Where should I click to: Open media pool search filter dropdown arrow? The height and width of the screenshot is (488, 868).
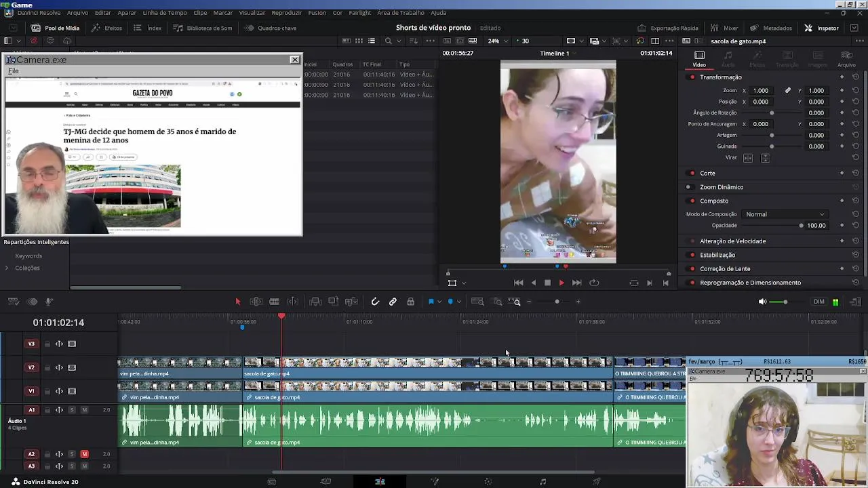(x=398, y=41)
